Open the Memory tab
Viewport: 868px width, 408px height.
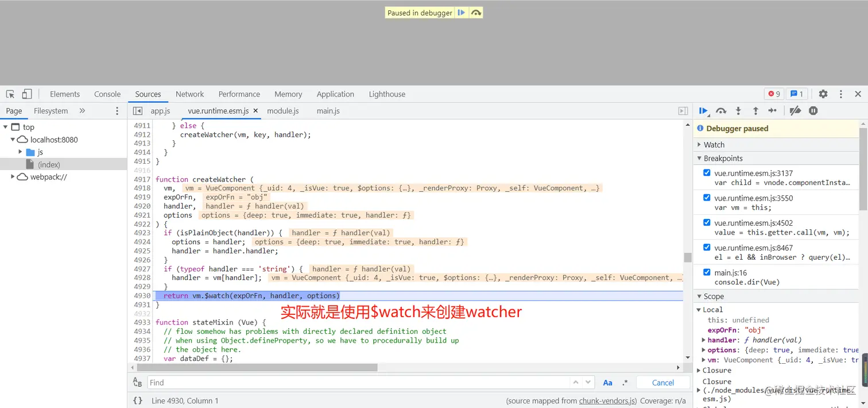point(288,94)
